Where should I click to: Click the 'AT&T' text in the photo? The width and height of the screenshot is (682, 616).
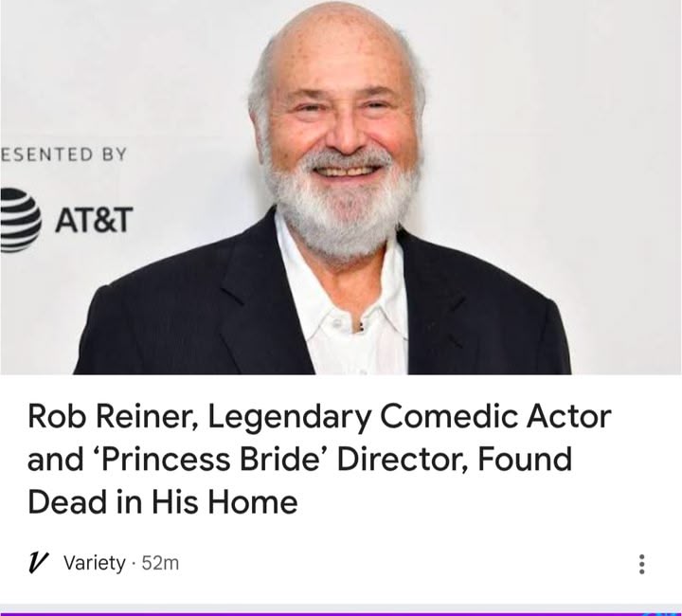92,219
